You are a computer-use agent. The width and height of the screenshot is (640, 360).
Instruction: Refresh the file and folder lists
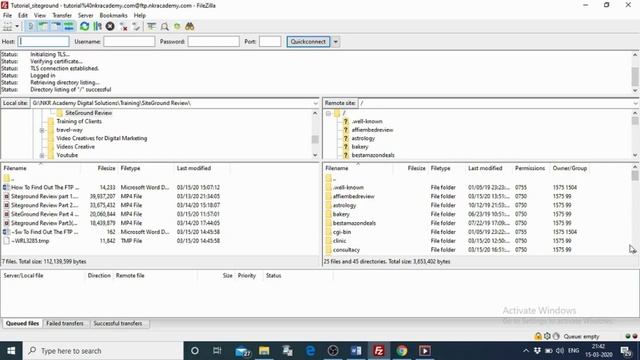(x=84, y=27)
